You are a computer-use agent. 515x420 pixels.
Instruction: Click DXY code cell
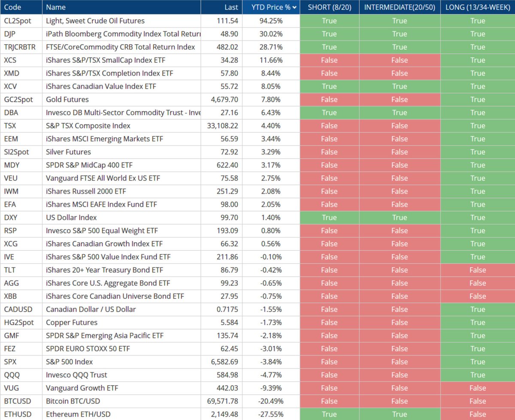coord(21,217)
